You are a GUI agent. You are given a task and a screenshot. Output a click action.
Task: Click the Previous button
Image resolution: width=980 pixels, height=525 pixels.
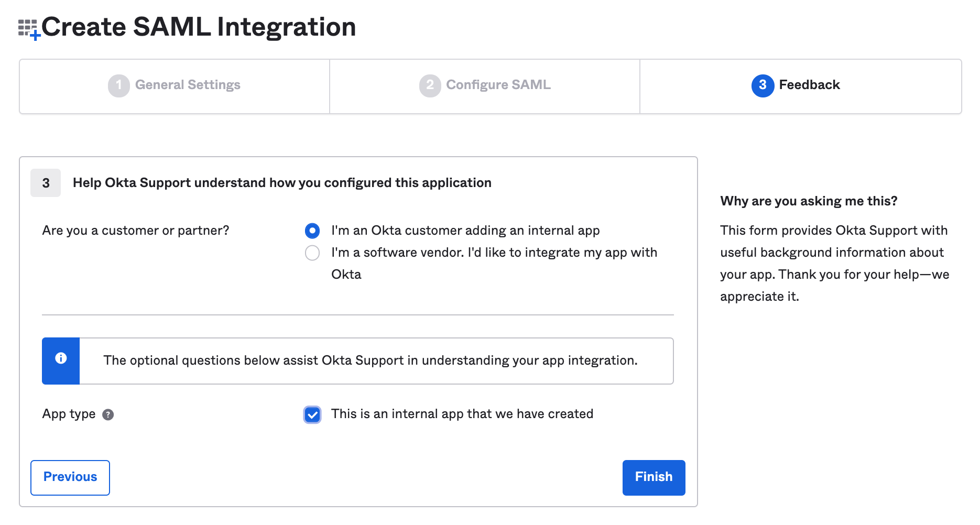tap(70, 477)
